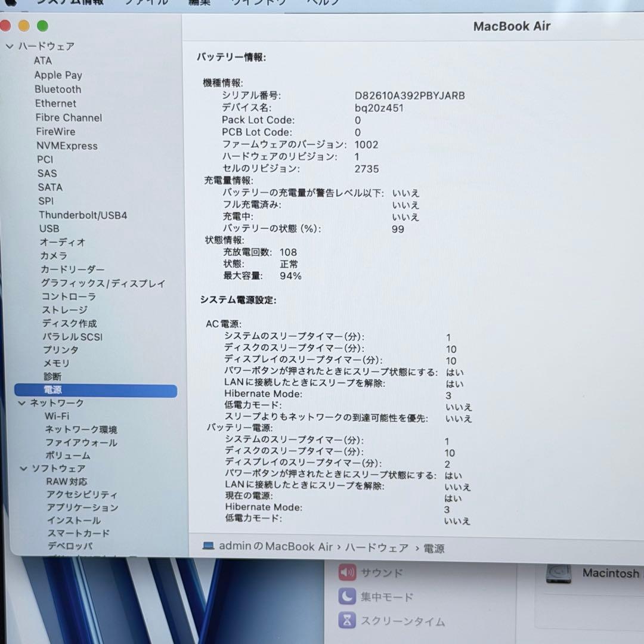Select NVMExpress in the sidebar
This screenshot has width=644, height=644.
pyautogui.click(x=67, y=146)
